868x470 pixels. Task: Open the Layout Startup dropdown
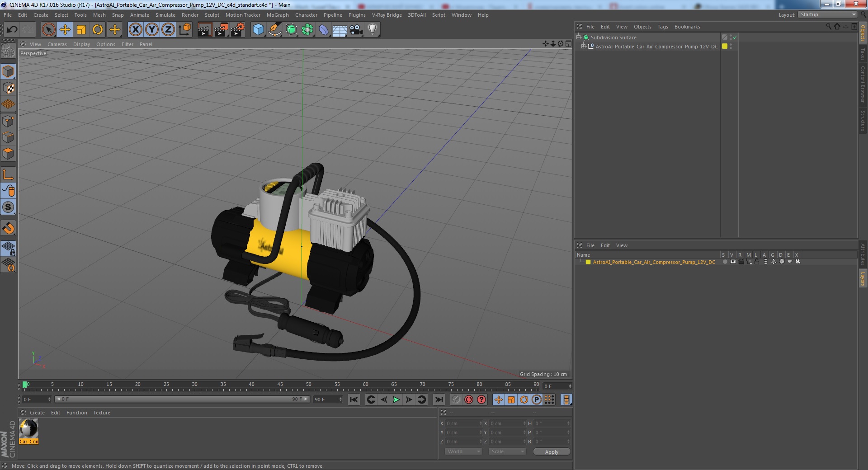tap(827, 15)
